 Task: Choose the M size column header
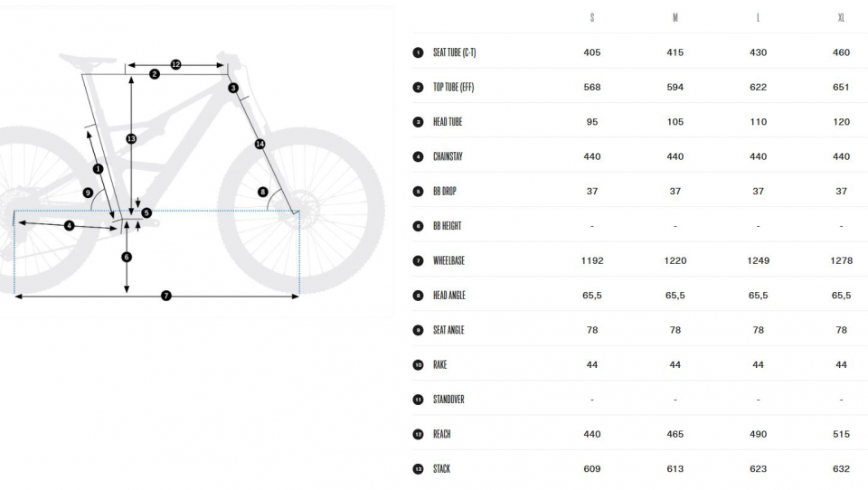coord(675,18)
